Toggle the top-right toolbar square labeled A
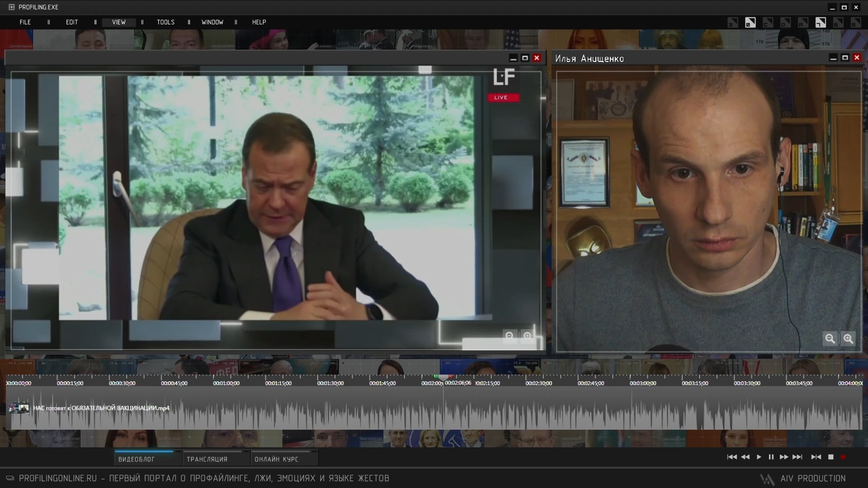The width and height of the screenshot is (868, 488). pos(803,23)
